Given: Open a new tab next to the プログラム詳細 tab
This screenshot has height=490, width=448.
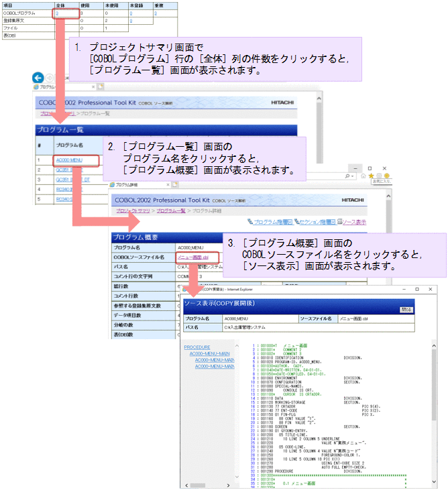Looking at the screenshot, I should (x=175, y=185).
